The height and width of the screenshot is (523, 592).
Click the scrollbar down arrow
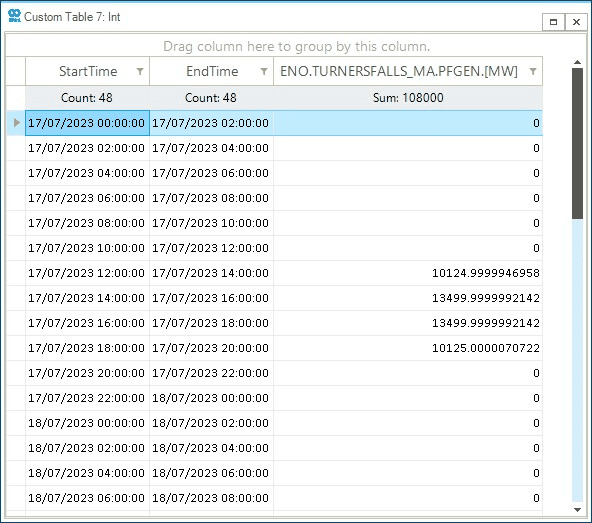tap(577, 510)
